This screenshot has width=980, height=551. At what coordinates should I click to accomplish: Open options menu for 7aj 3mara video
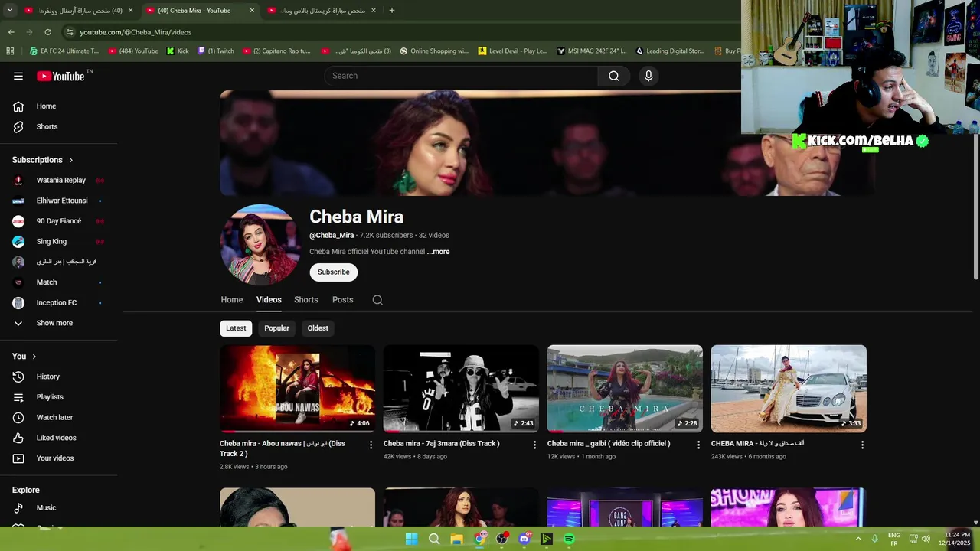pyautogui.click(x=535, y=445)
